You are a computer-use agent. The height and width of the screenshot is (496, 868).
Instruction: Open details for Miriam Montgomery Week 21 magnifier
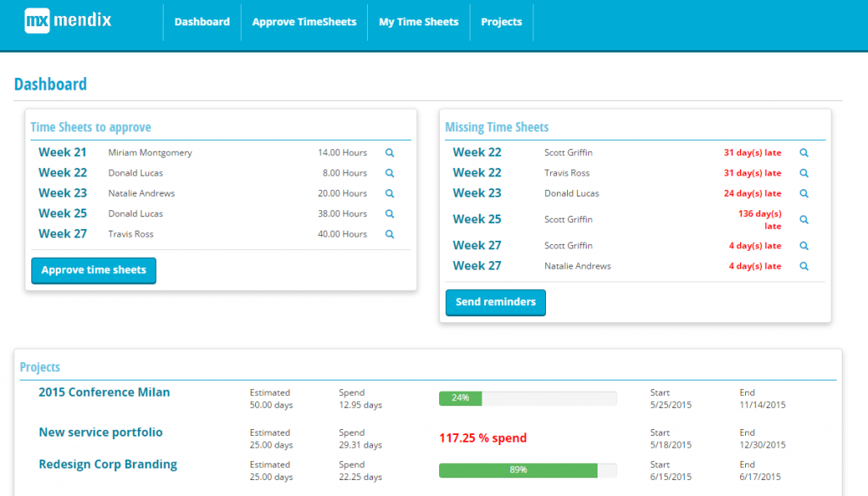point(390,153)
